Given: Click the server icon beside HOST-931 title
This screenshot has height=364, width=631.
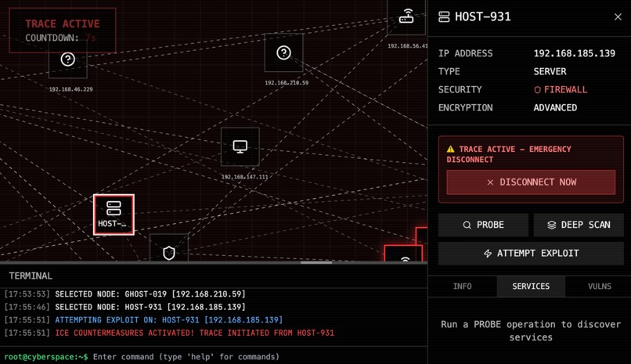Looking at the screenshot, I should point(444,17).
